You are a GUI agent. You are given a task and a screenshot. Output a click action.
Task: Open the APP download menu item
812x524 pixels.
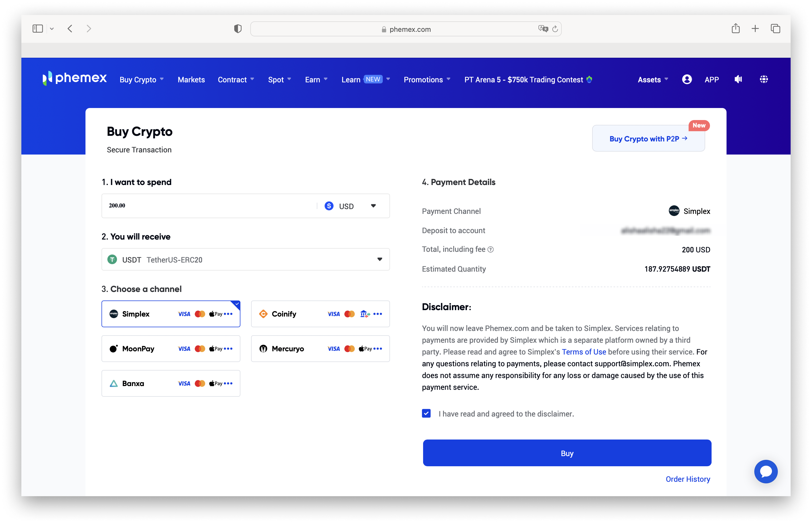[x=711, y=80]
